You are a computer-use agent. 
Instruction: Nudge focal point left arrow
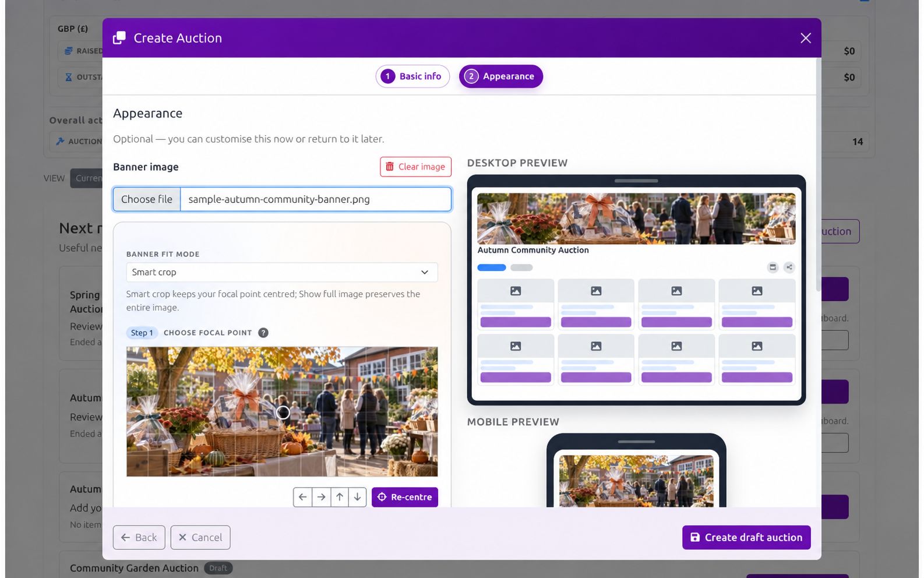point(302,497)
